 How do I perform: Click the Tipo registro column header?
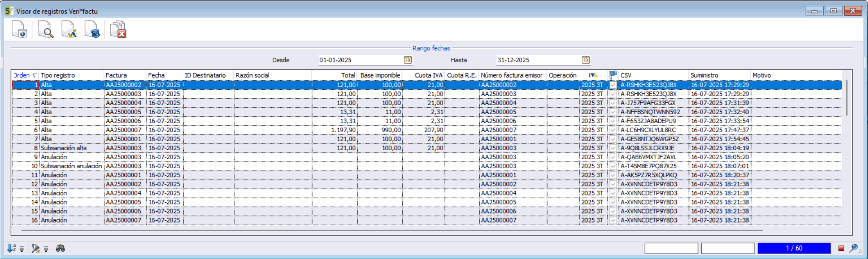tap(71, 75)
